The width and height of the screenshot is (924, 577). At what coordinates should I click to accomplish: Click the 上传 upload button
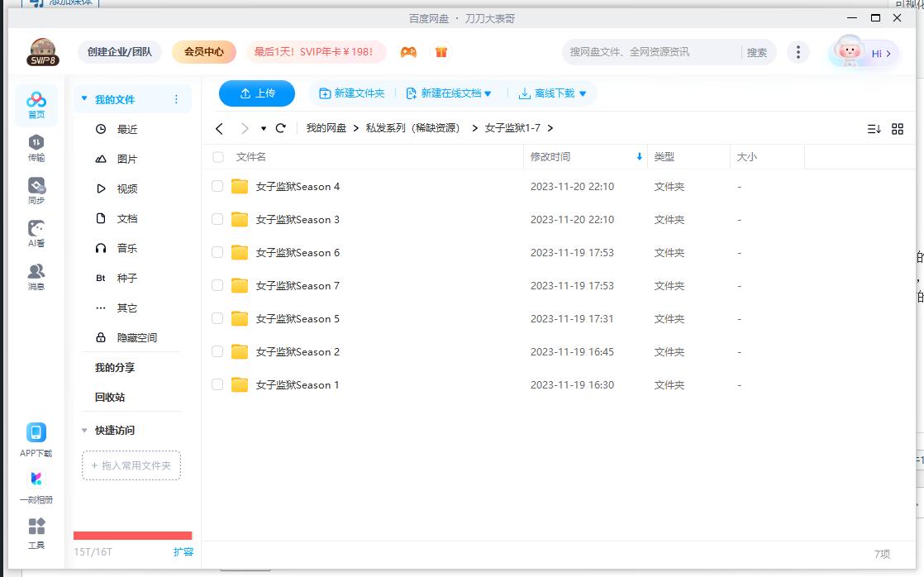coord(256,93)
